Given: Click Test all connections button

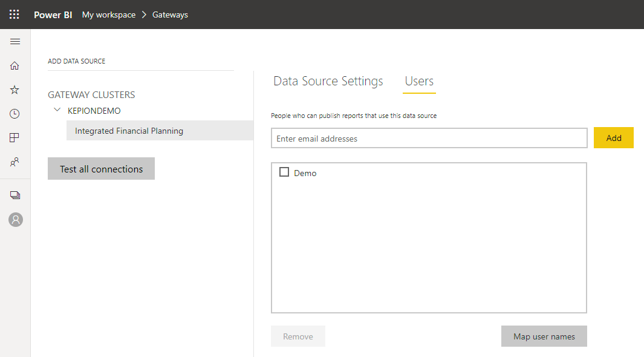Looking at the screenshot, I should pyautogui.click(x=102, y=169).
